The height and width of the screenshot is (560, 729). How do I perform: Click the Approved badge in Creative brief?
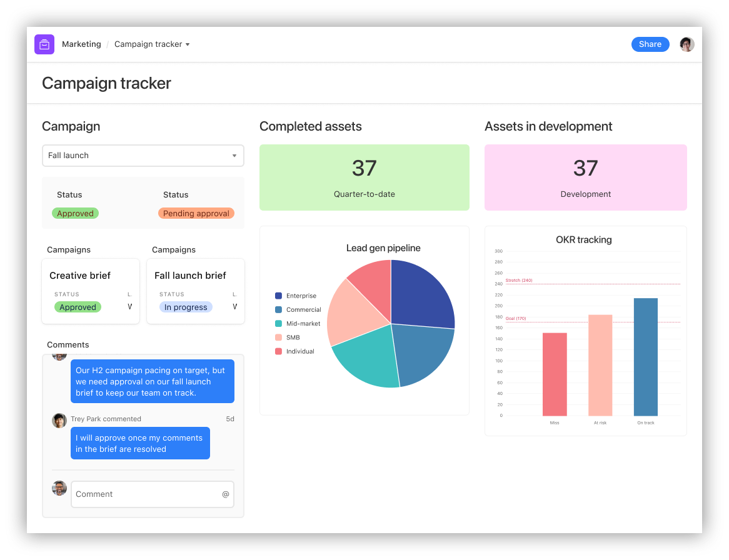click(x=78, y=307)
